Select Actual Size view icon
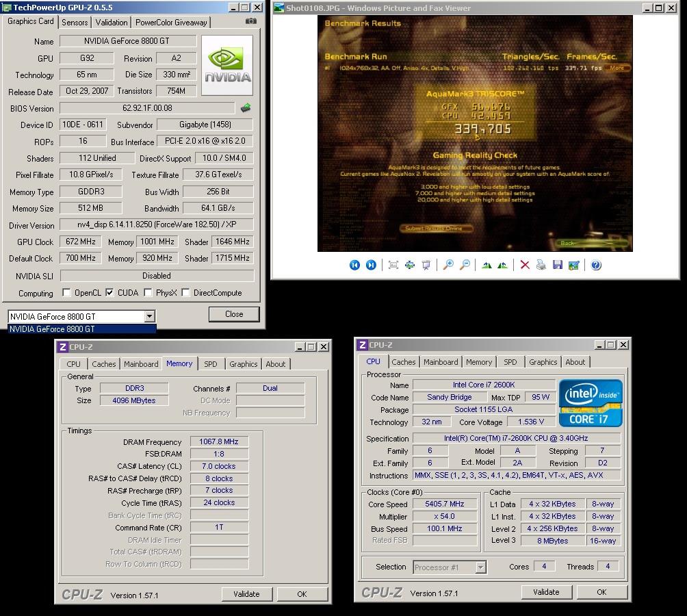The height and width of the screenshot is (616, 687). coord(410,265)
